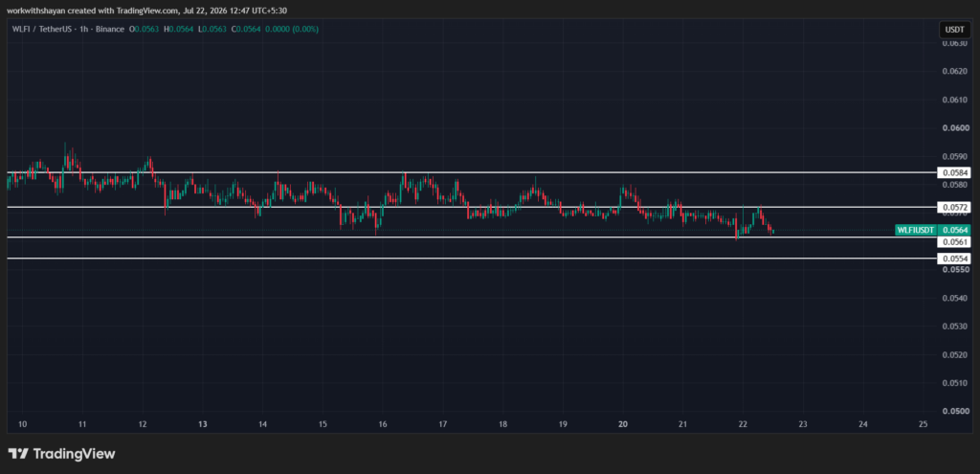The image size is (980, 474).
Task: Click the 0.0580 price axis label
Action: [x=954, y=185]
